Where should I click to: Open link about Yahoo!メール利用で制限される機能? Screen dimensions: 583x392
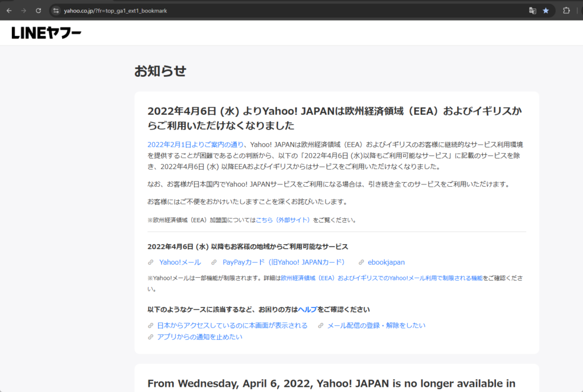coord(381,278)
